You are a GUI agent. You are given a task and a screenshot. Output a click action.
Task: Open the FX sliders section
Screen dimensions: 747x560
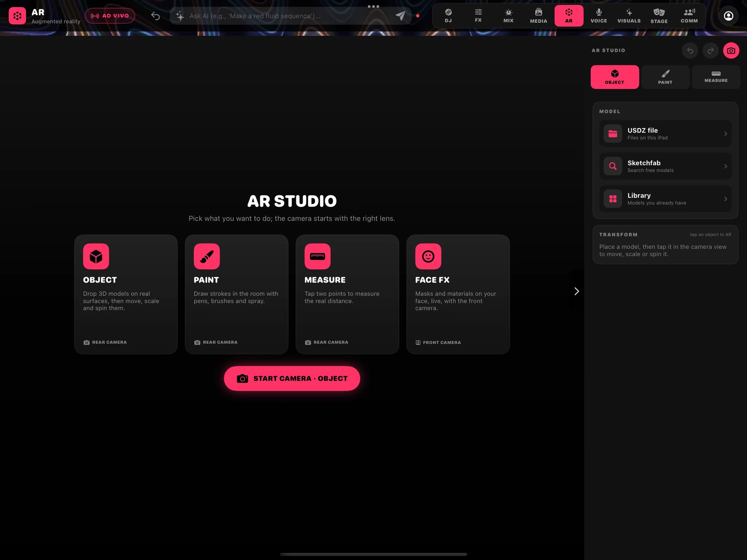click(x=478, y=16)
